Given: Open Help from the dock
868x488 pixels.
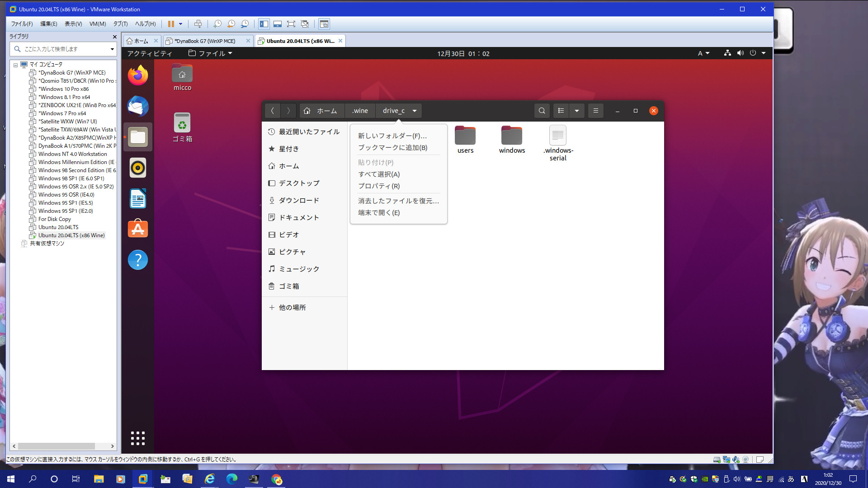Looking at the screenshot, I should [138, 260].
